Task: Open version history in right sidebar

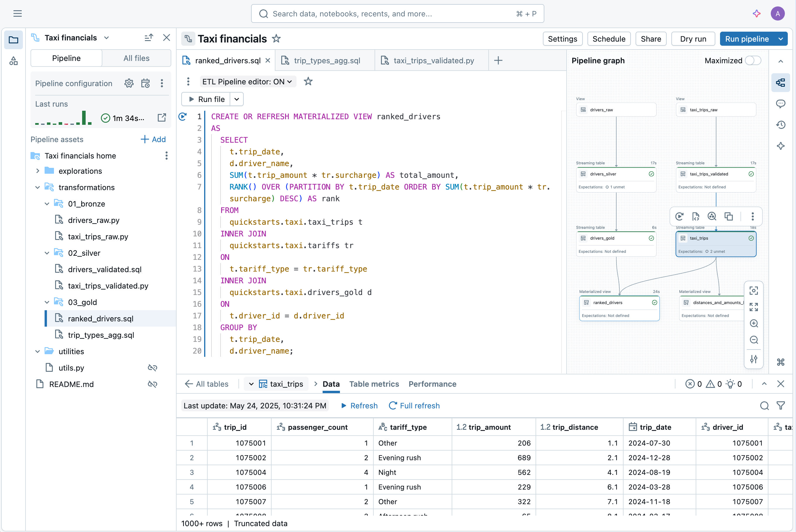Action: (780, 125)
